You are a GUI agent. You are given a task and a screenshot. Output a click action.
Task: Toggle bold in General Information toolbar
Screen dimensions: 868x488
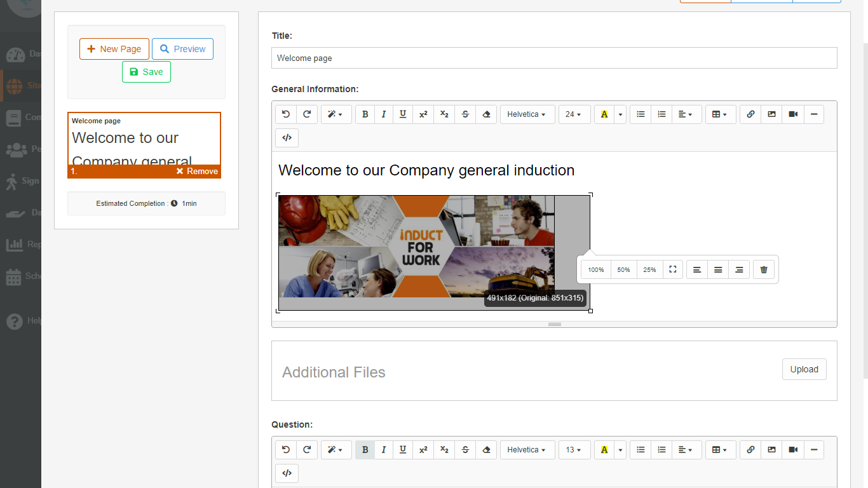tap(365, 114)
